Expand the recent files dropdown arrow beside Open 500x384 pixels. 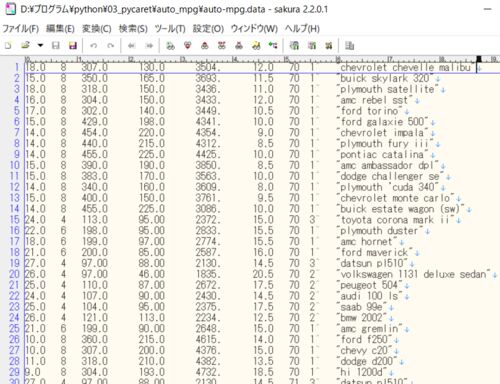(40, 46)
